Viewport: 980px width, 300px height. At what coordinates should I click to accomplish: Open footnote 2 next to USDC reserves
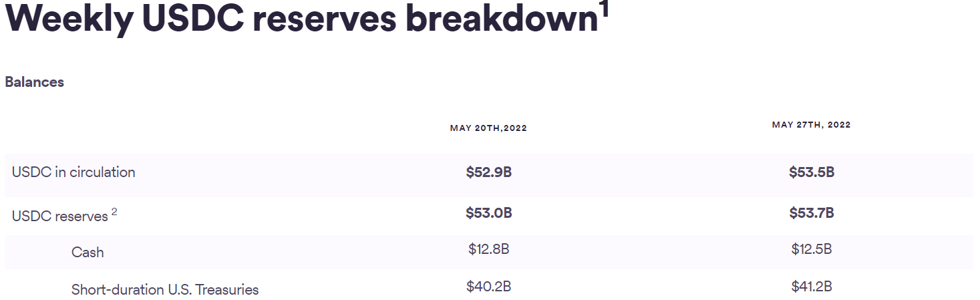[x=114, y=212]
